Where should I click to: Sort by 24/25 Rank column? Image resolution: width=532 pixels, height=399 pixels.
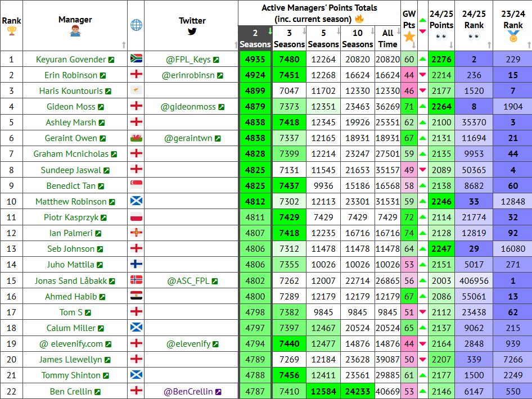click(x=474, y=25)
